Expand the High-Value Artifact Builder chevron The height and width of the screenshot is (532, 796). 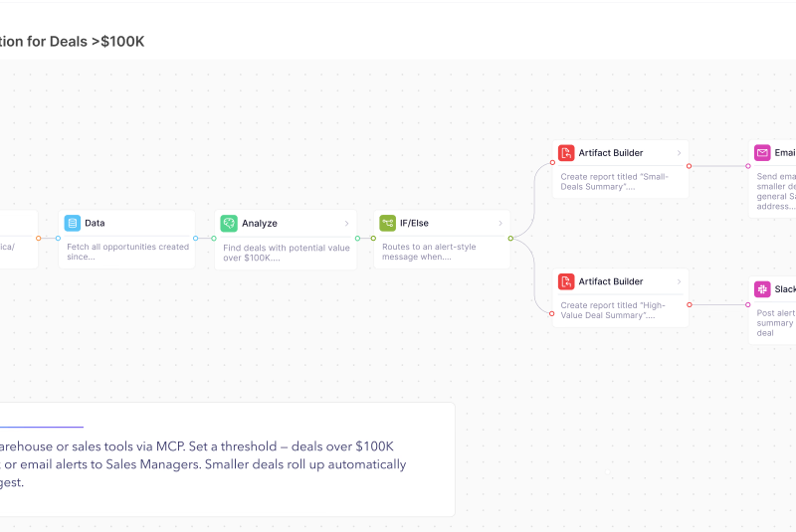coord(679,281)
